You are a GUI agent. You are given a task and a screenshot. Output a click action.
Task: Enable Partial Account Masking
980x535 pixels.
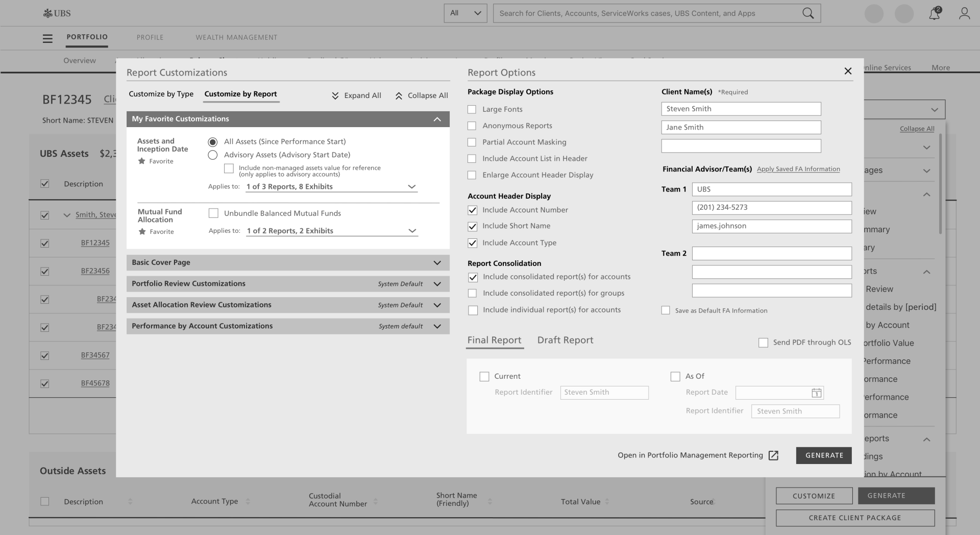click(x=472, y=142)
